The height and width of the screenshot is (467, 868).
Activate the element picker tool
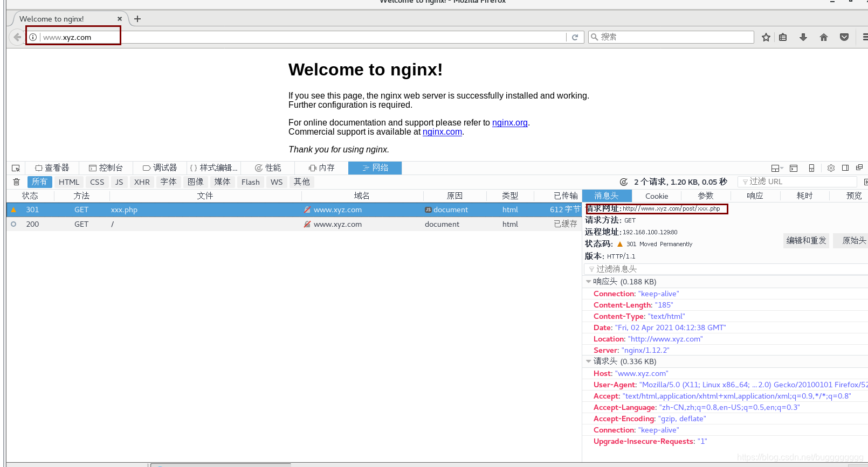[16, 168]
